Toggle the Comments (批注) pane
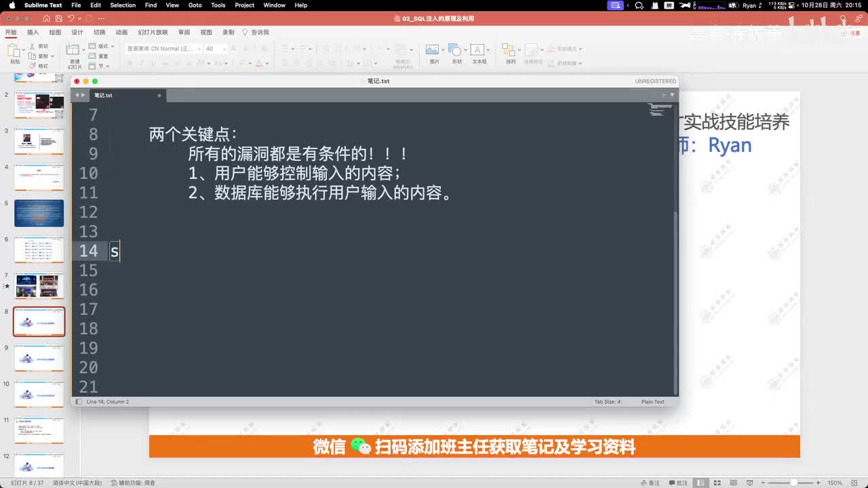Screen dimensions: 868x488 [677, 483]
